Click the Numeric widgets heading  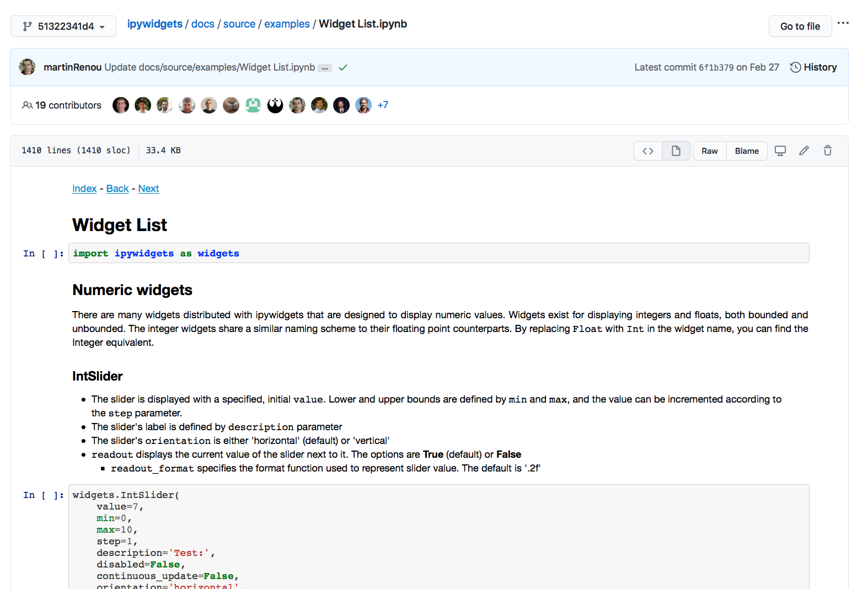point(132,290)
